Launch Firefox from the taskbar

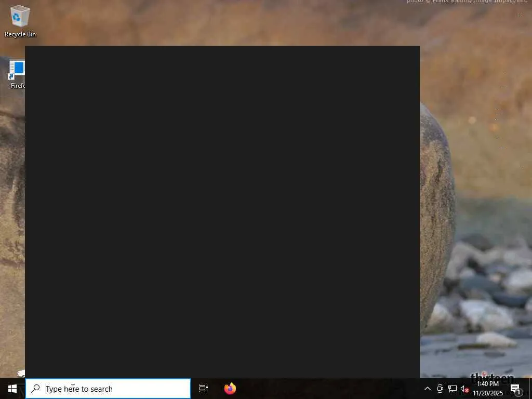(230, 389)
